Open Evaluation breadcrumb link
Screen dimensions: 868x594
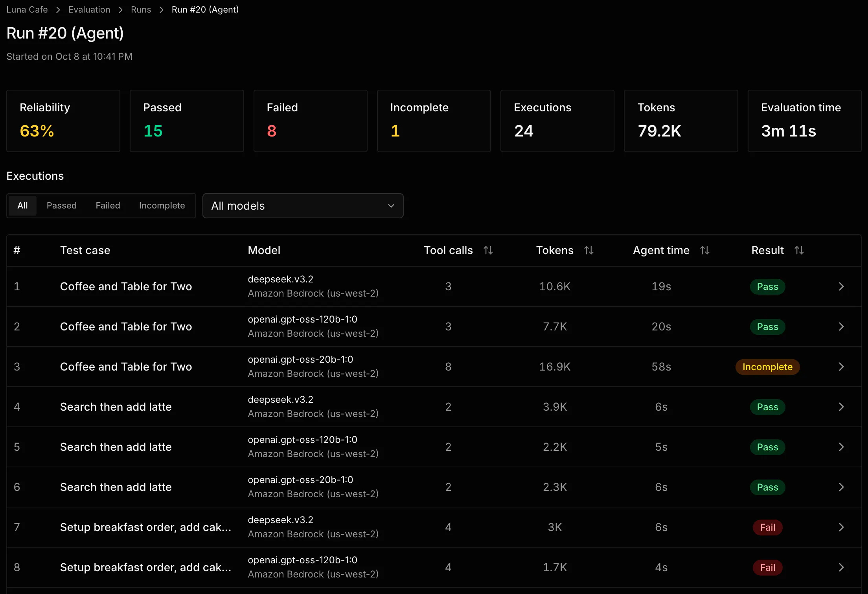click(x=89, y=9)
